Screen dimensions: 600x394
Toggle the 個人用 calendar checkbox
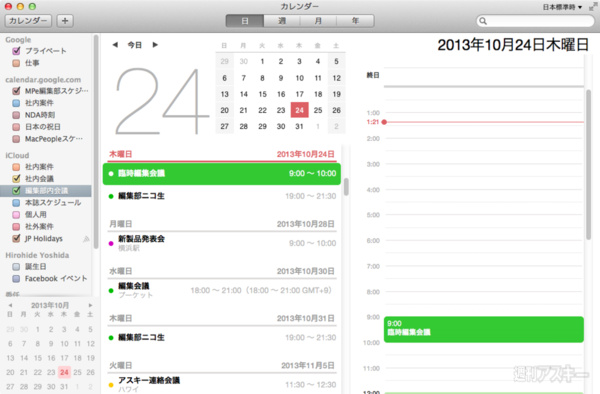[16, 215]
